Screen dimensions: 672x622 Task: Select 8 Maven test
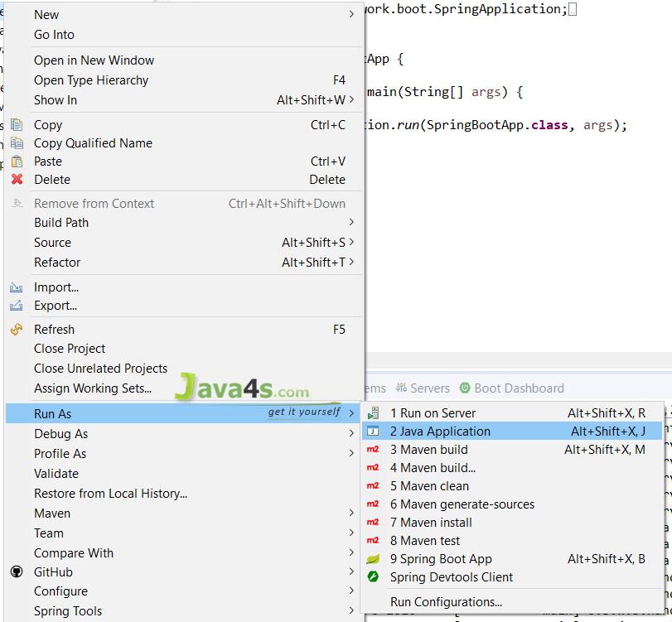click(x=512, y=541)
